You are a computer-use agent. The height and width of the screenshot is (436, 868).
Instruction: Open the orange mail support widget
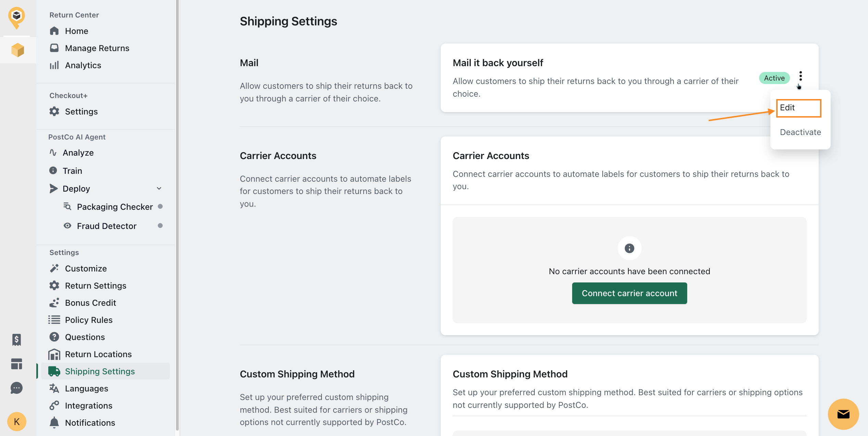point(843,414)
